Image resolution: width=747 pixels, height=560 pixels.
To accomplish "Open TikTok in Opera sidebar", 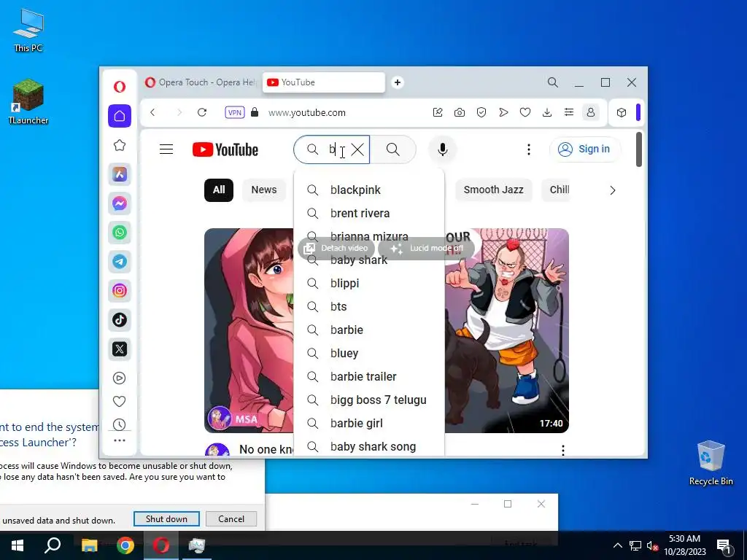I will [x=120, y=319].
